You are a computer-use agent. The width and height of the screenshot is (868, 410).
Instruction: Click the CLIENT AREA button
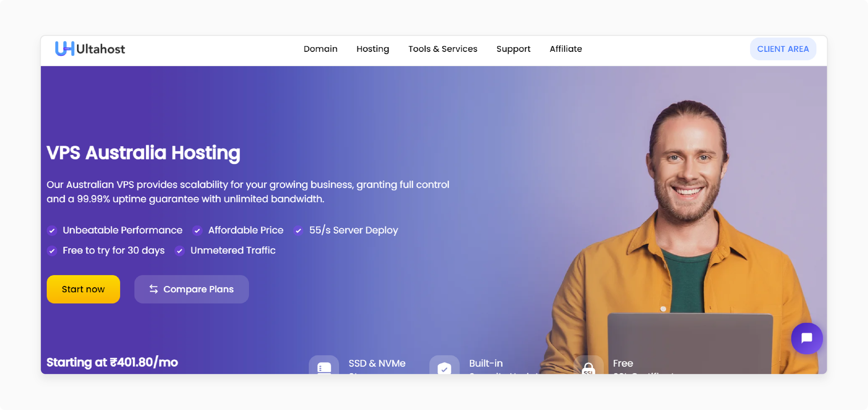(783, 49)
